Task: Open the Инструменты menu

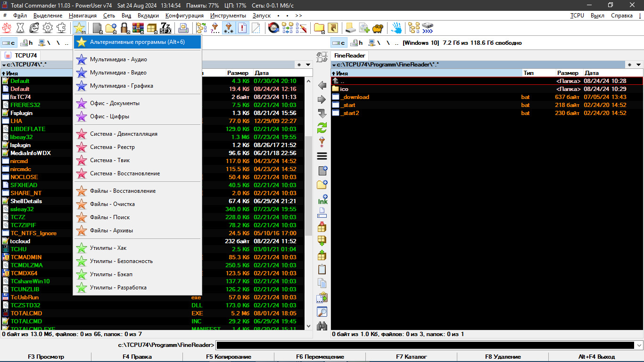Action: click(228, 16)
